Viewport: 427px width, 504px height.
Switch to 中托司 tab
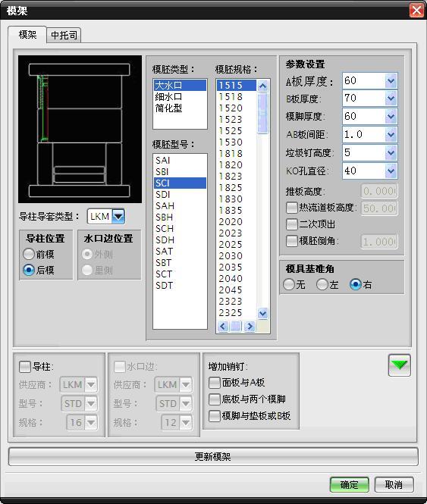[x=64, y=35]
